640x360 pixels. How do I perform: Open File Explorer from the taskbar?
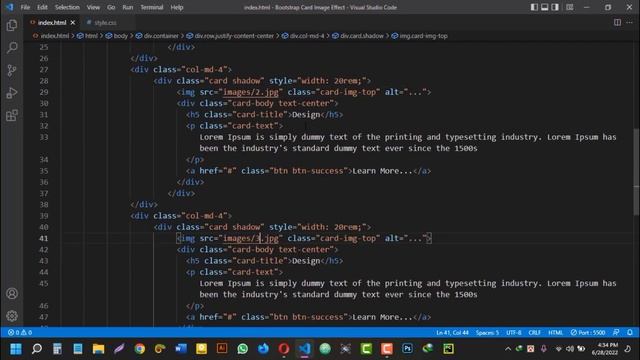click(98, 349)
